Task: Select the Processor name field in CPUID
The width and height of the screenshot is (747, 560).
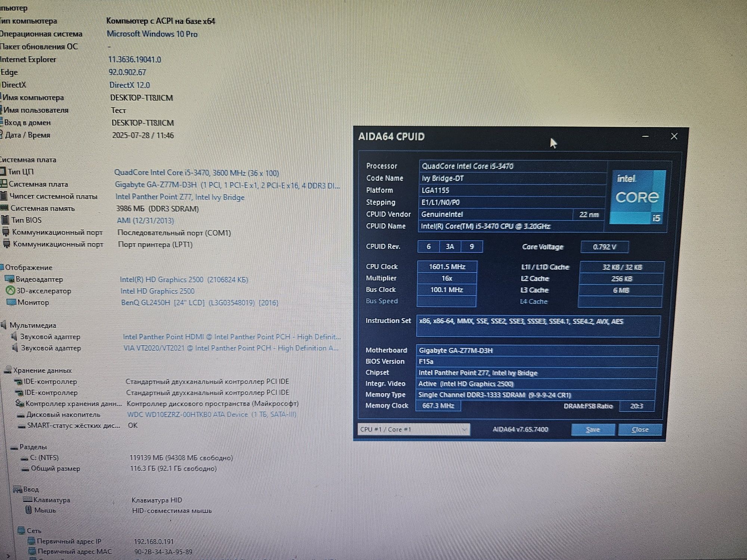Action: tap(512, 166)
